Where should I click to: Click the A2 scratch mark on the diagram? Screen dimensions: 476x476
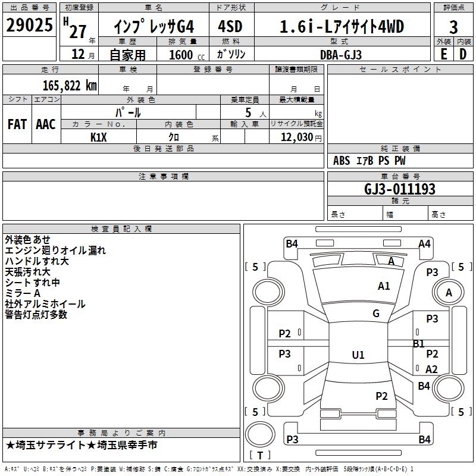coord(431,369)
